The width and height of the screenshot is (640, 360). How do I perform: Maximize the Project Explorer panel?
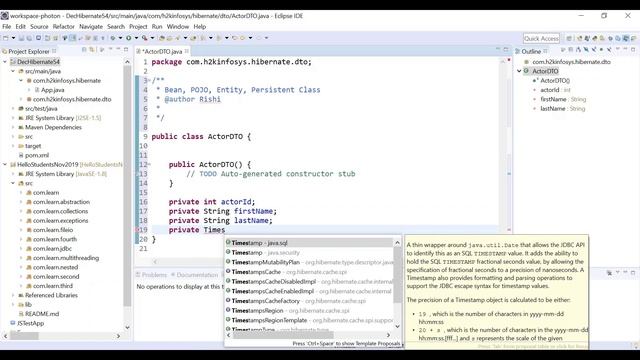click(126, 49)
